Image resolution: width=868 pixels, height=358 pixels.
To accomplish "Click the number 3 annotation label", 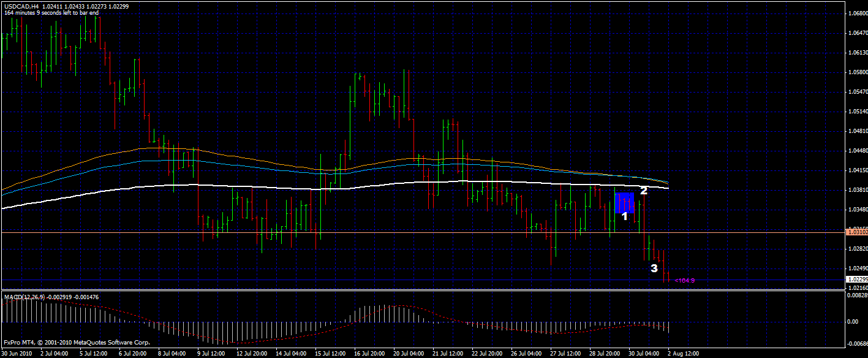I will coord(655,268).
